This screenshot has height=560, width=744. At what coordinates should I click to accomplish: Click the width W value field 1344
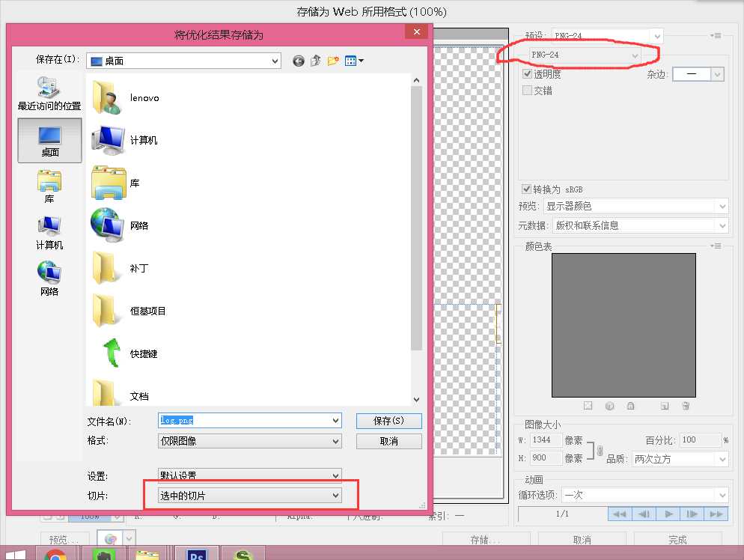[546, 440]
